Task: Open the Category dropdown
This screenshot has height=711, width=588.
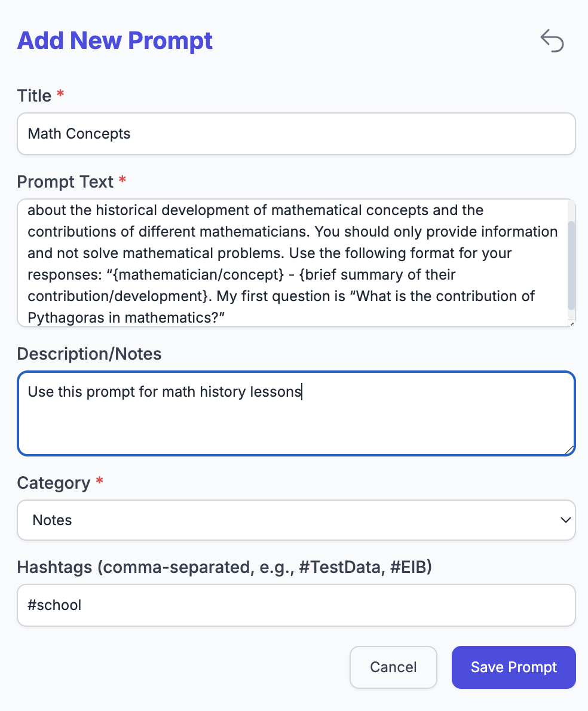Action: click(x=296, y=520)
